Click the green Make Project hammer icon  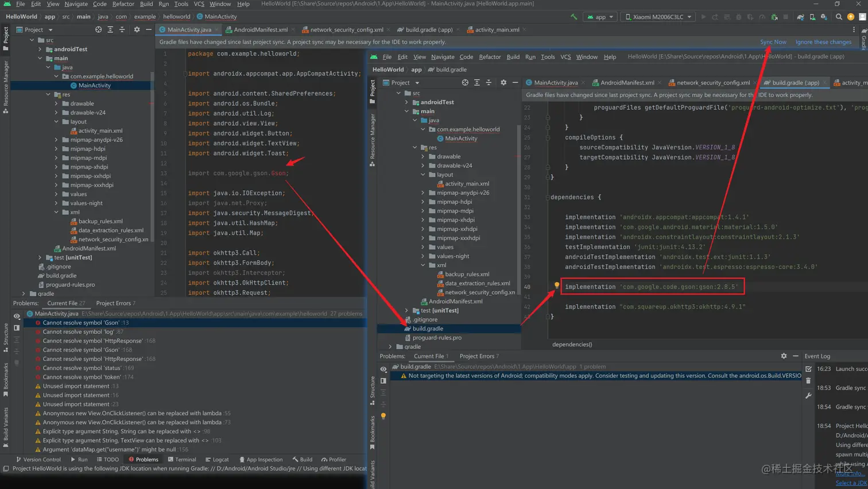coord(574,17)
